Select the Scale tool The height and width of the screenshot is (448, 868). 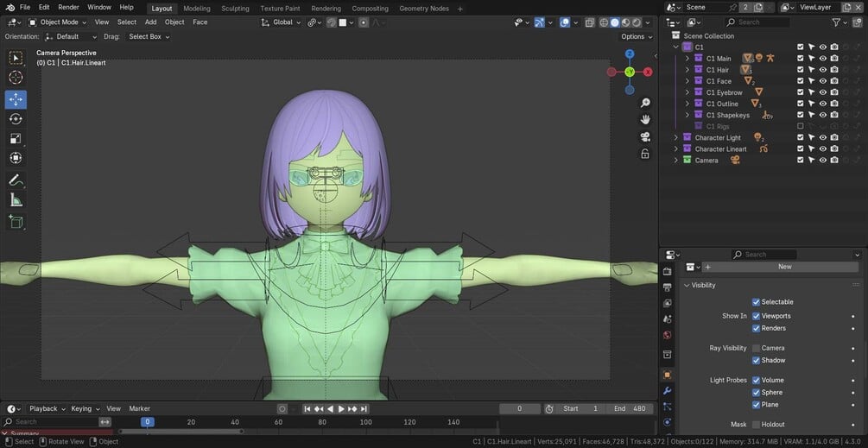16,138
